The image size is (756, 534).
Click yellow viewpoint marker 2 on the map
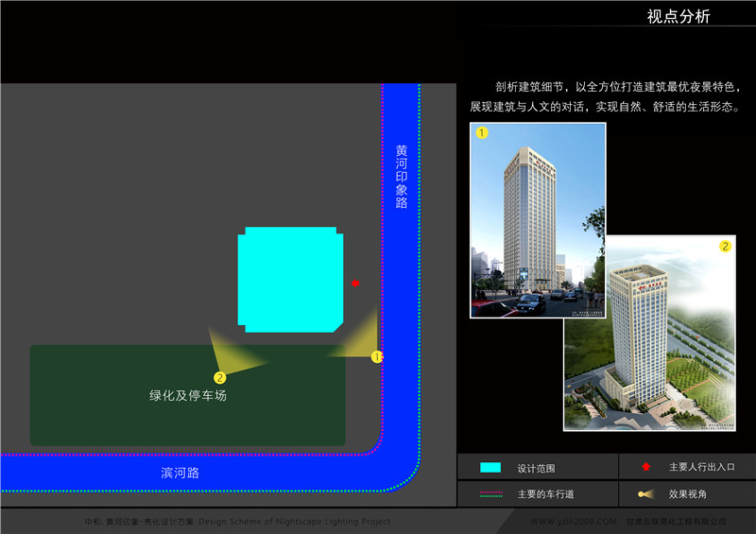click(x=220, y=377)
